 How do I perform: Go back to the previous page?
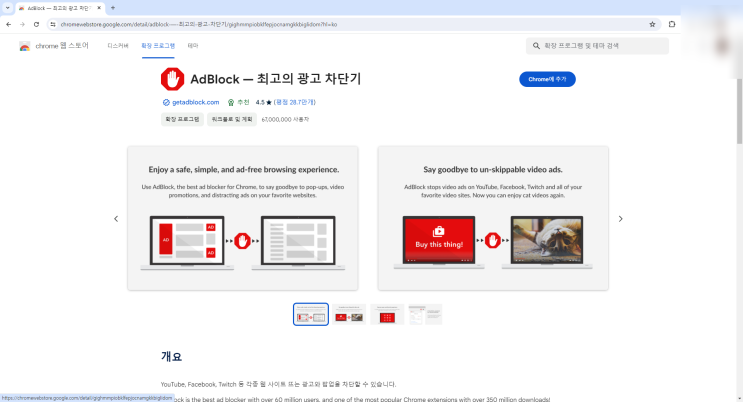(9, 24)
